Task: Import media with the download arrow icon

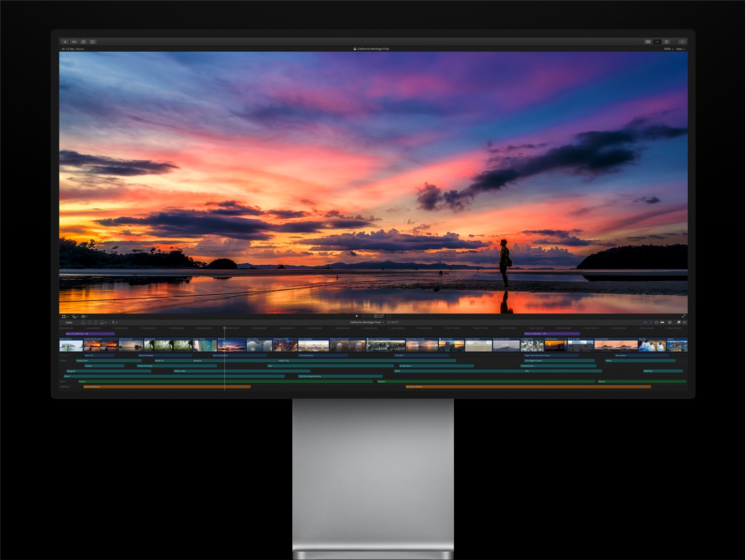Action: 65,41
